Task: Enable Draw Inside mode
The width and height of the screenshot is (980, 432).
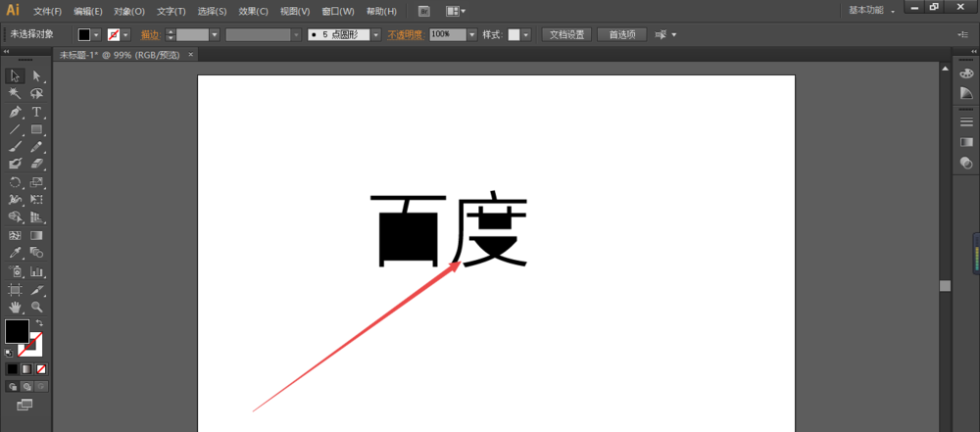Action: (40, 387)
